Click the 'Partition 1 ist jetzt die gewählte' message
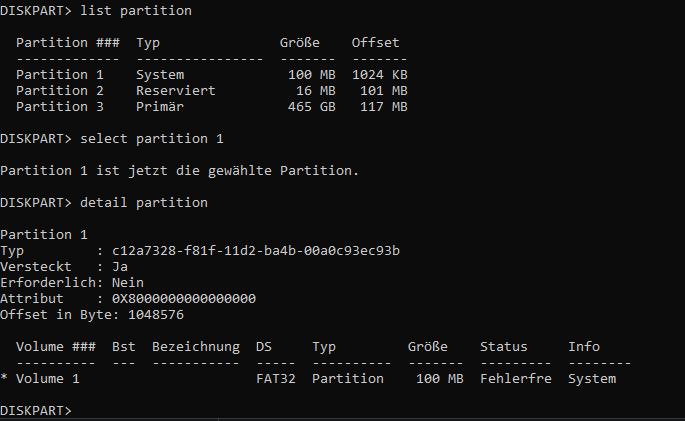Screen dimensions: 685x421 (x=178, y=170)
